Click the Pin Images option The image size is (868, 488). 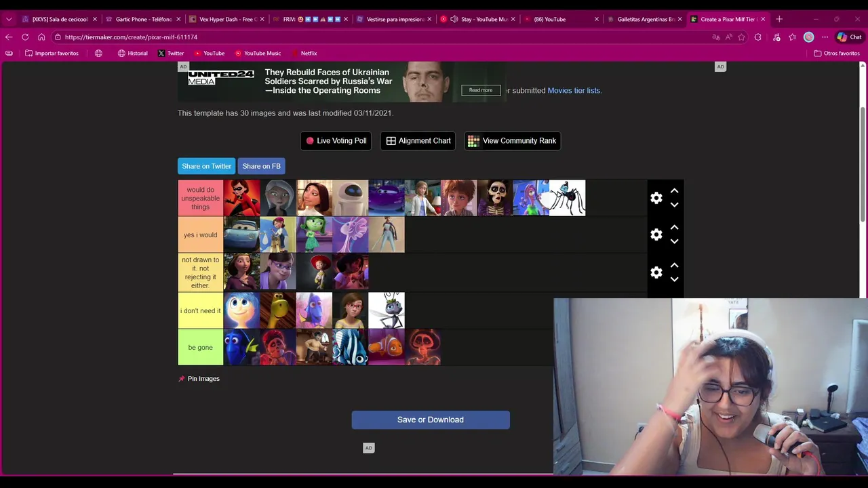(x=199, y=379)
